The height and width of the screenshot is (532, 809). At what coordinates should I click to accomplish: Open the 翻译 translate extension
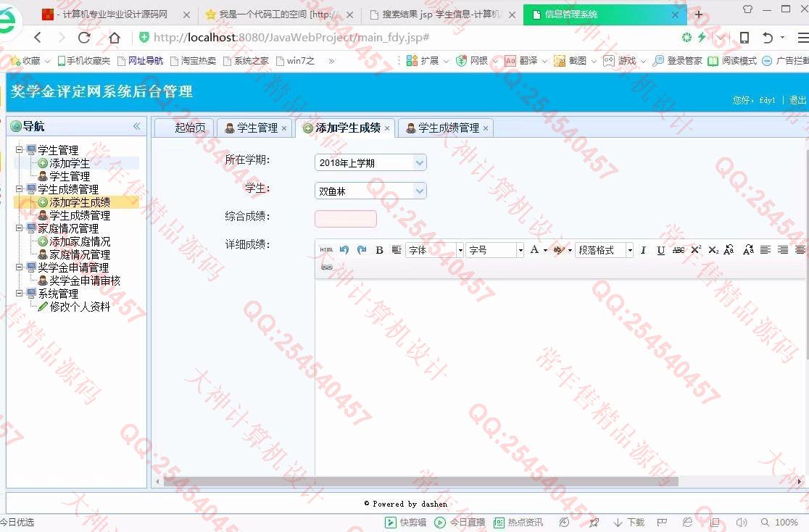521,61
